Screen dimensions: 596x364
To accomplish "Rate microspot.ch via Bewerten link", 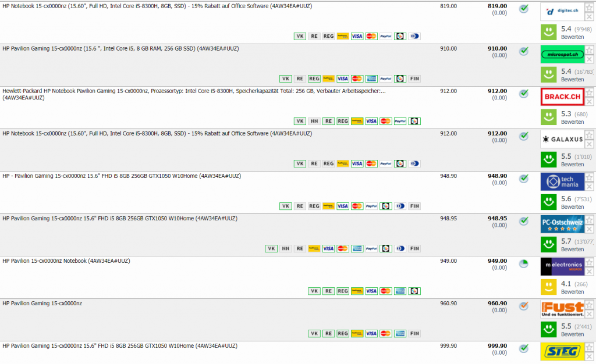I will click(573, 79).
